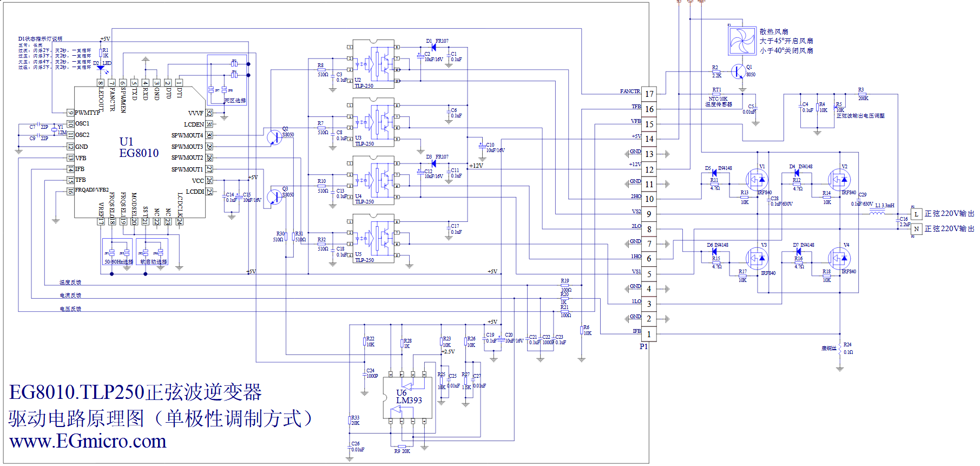Click the D7 IN4148 diode symbol

coord(798,252)
